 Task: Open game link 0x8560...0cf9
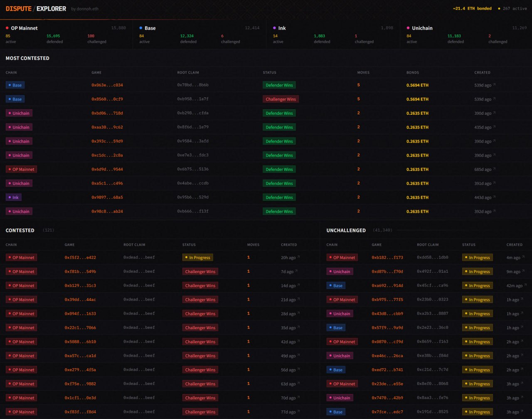click(107, 99)
